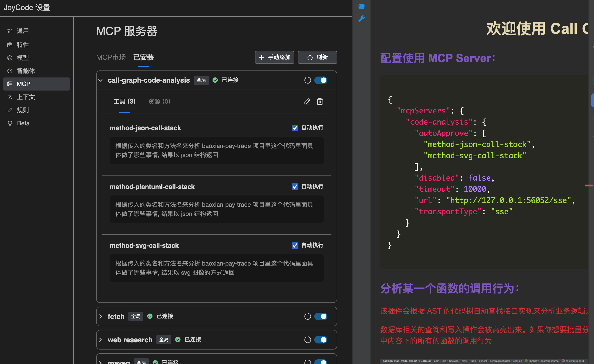Restart call-graph-code-analysis server with reload icon
This screenshot has width=594, height=364.
[307, 80]
